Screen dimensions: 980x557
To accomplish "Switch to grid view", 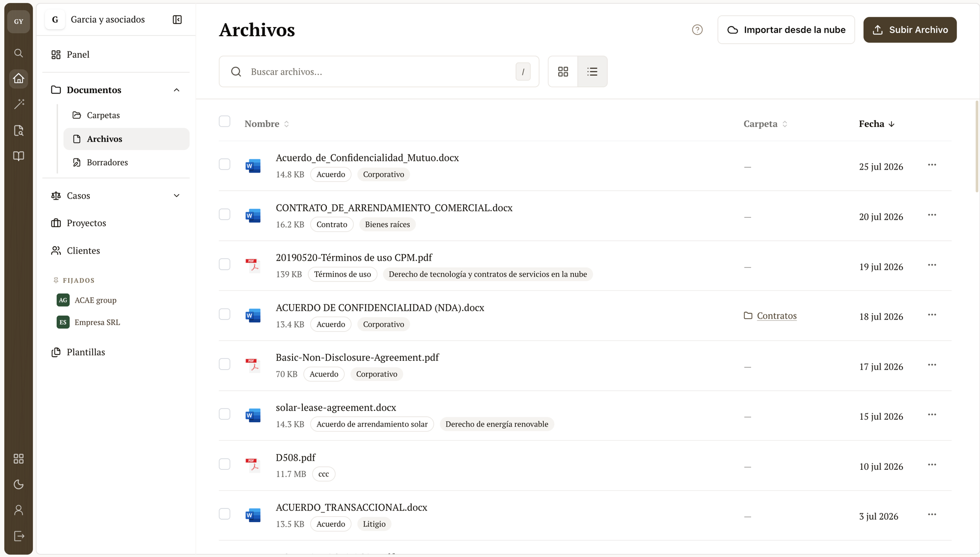I will coord(563,72).
